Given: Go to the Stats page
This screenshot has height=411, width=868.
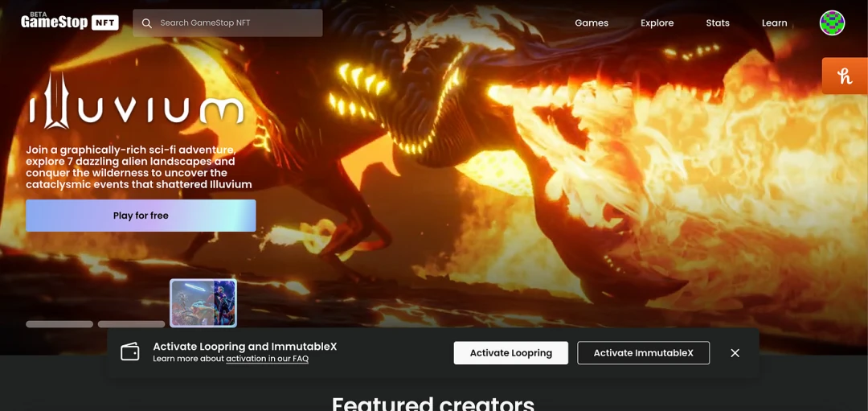Looking at the screenshot, I should [x=717, y=23].
